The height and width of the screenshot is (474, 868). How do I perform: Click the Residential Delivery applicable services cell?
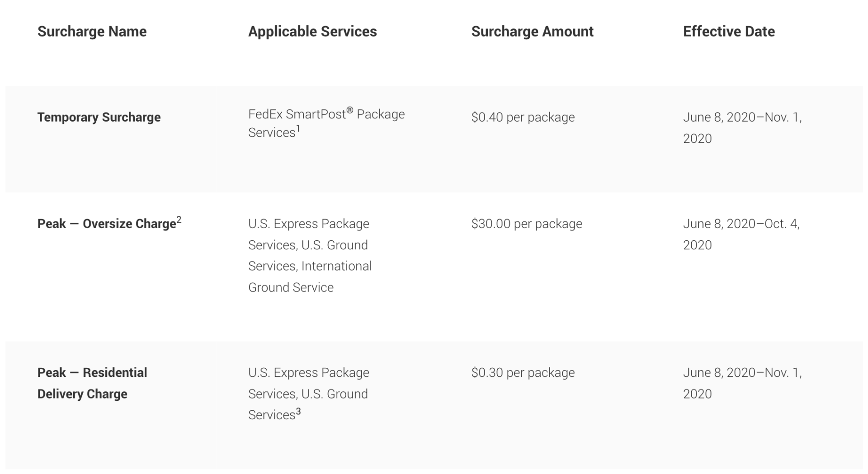[x=308, y=394]
